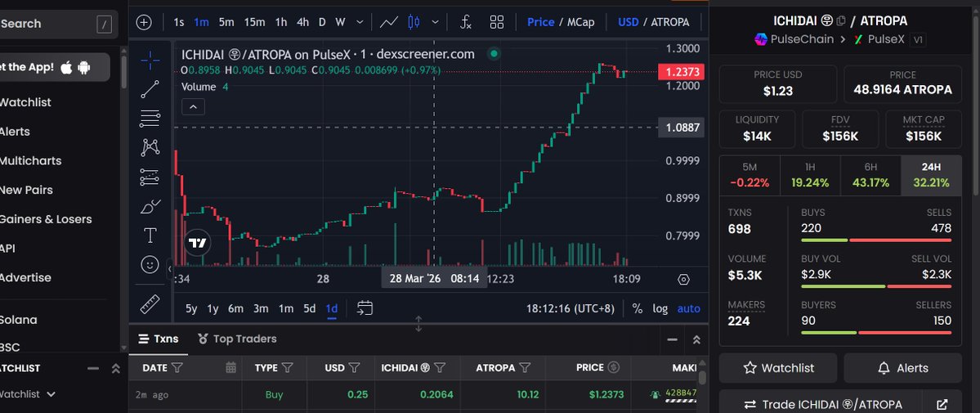The height and width of the screenshot is (413, 980).
Task: Expand the chart style dropdown arrow
Action: (x=435, y=22)
